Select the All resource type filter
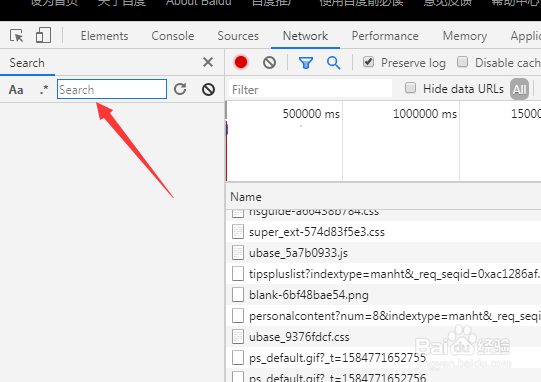This screenshot has height=382, width=541. pyautogui.click(x=520, y=89)
